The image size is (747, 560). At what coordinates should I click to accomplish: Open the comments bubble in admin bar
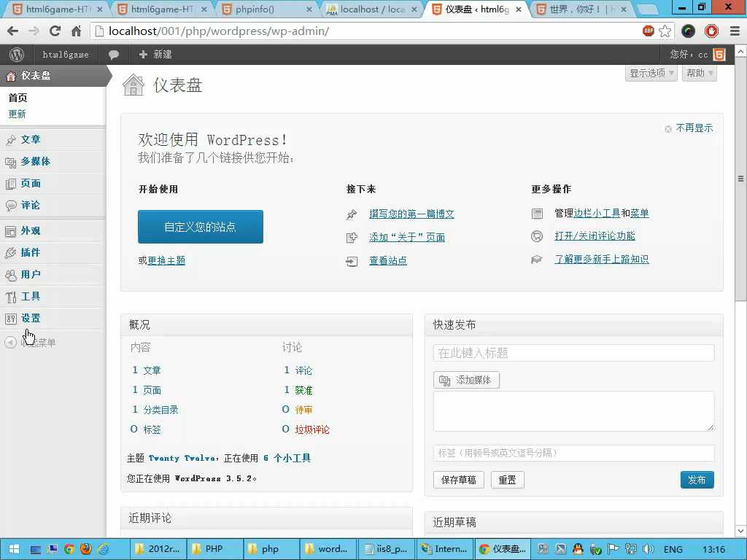click(x=113, y=55)
